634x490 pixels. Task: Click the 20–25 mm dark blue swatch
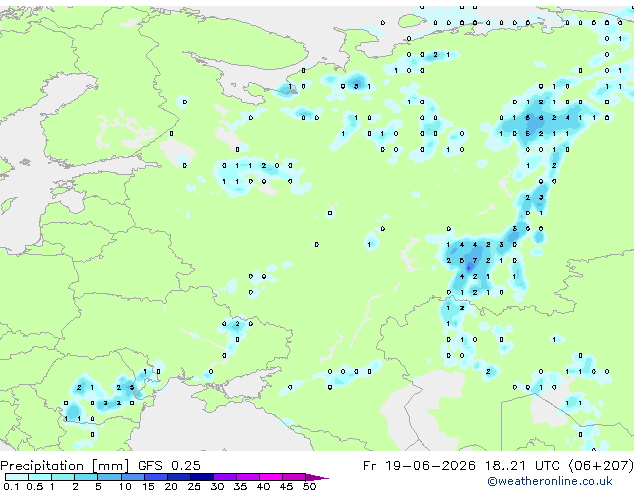[x=179, y=477]
